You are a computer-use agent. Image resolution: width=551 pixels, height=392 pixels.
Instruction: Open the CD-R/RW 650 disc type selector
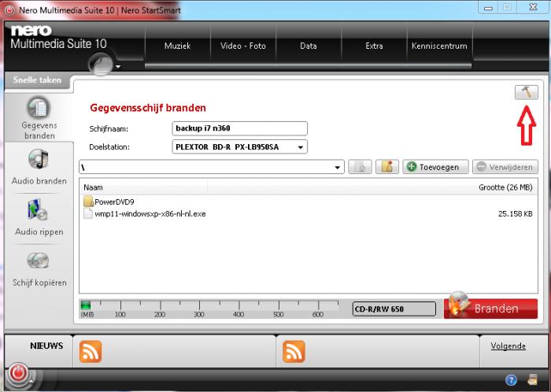(x=394, y=309)
